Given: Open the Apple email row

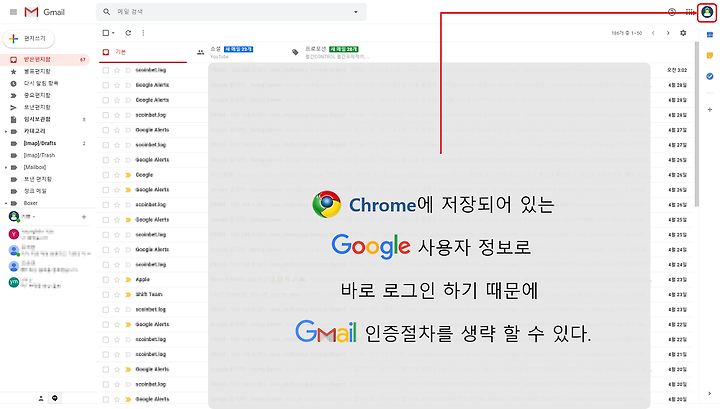Looking at the screenshot, I should pyautogui.click(x=395, y=280).
